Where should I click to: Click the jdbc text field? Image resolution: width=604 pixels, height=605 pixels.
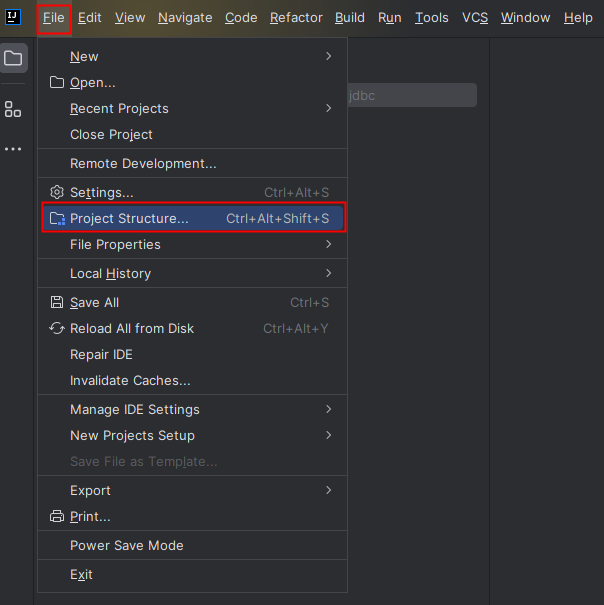(410, 95)
